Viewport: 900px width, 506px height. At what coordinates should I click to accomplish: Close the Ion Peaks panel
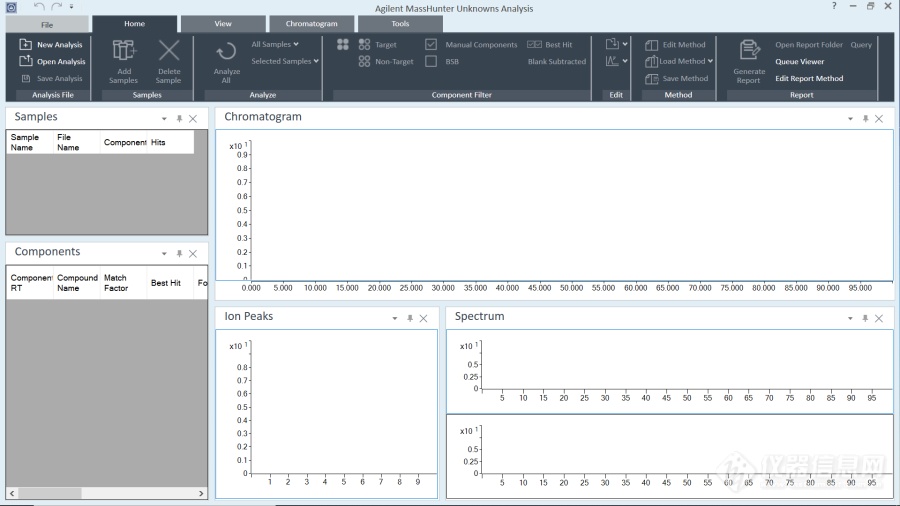(x=424, y=318)
